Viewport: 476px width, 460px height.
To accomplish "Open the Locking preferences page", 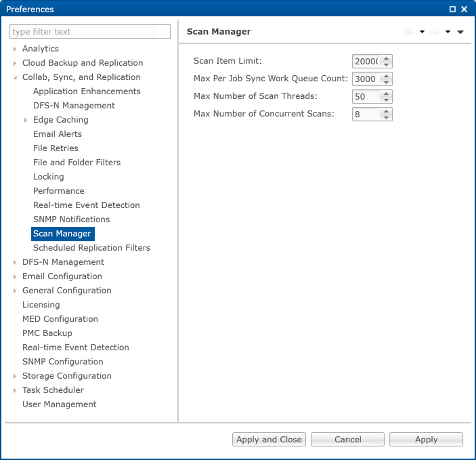I will coord(49,177).
